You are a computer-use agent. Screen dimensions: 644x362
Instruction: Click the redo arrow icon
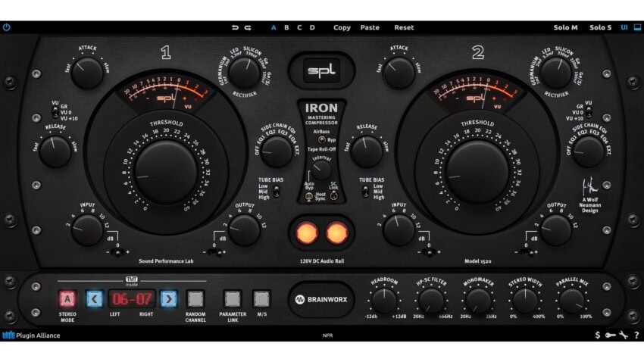click(x=248, y=27)
